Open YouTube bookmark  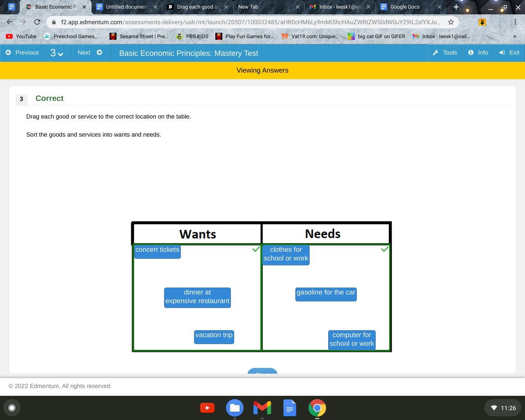click(x=21, y=37)
